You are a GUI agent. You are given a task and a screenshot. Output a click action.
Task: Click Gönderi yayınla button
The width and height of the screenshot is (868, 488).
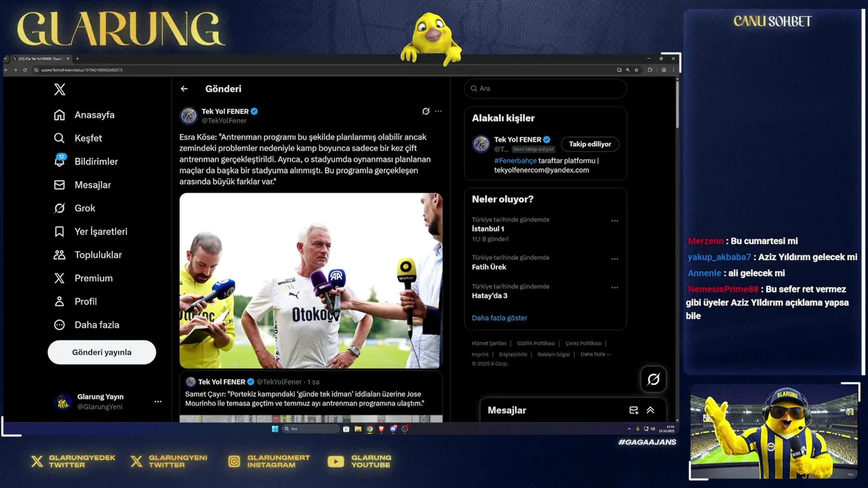[x=102, y=352]
